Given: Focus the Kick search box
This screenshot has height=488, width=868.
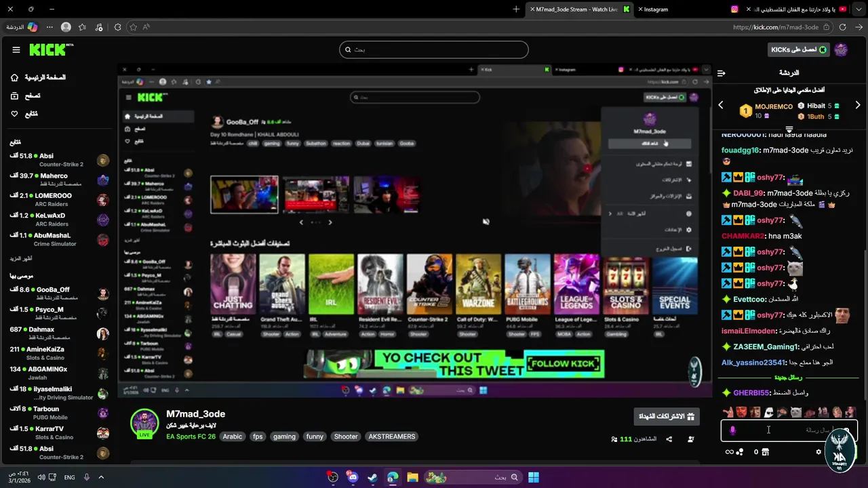Looking at the screenshot, I should 434,49.
